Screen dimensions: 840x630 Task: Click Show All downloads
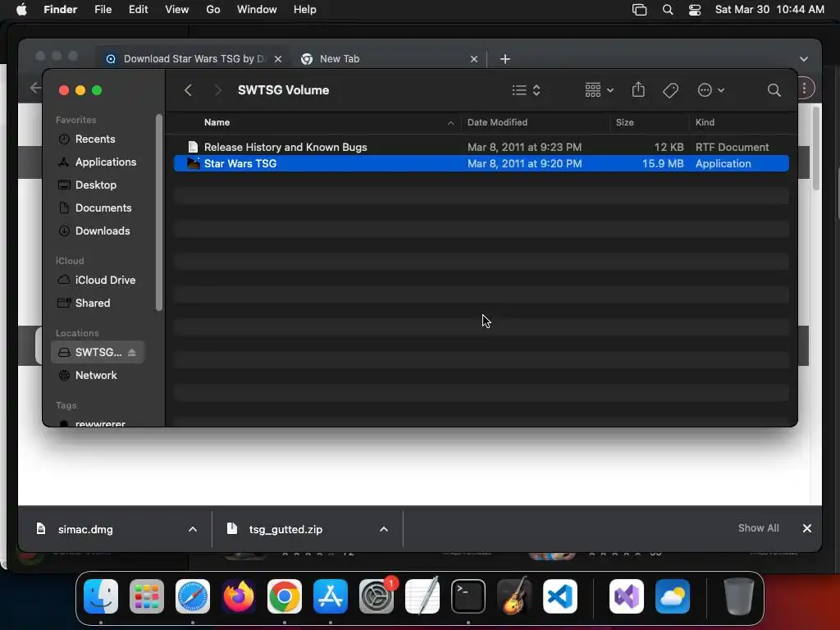click(758, 528)
